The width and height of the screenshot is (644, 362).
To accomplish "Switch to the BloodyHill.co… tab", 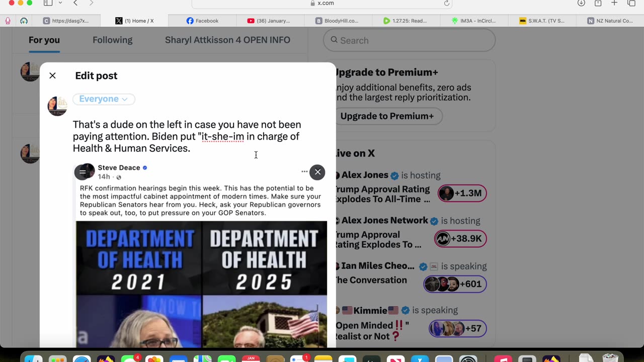I will [x=337, y=21].
